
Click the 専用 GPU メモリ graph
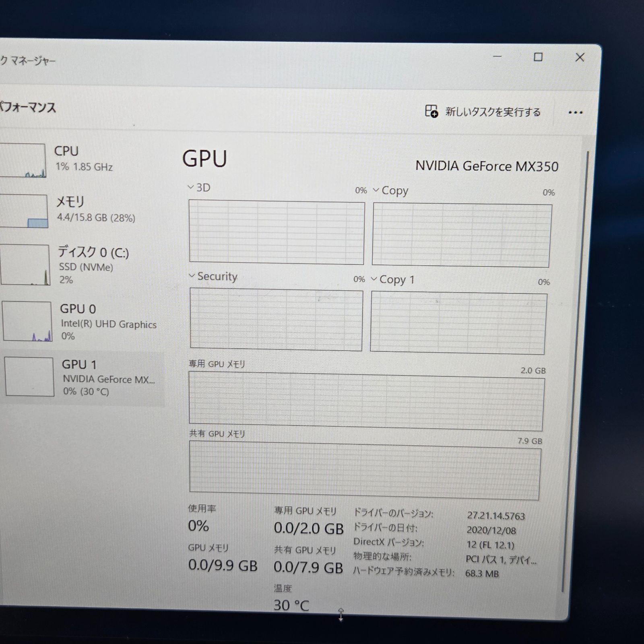click(x=366, y=401)
